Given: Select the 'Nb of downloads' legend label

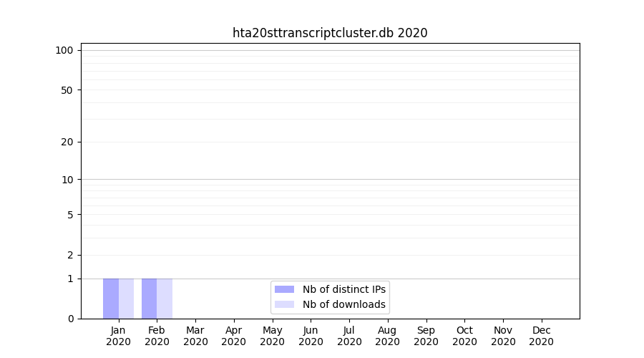Looking at the screenshot, I should pyautogui.click(x=343, y=304).
